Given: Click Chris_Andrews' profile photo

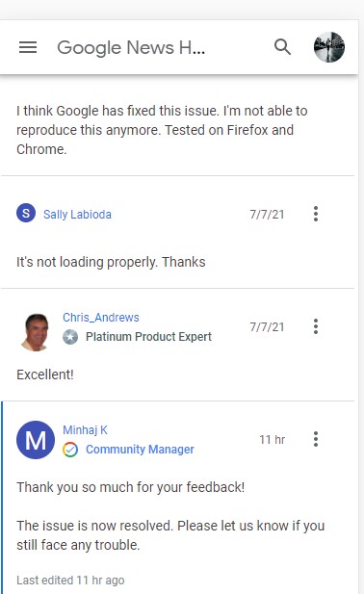Looking at the screenshot, I should point(36,332).
